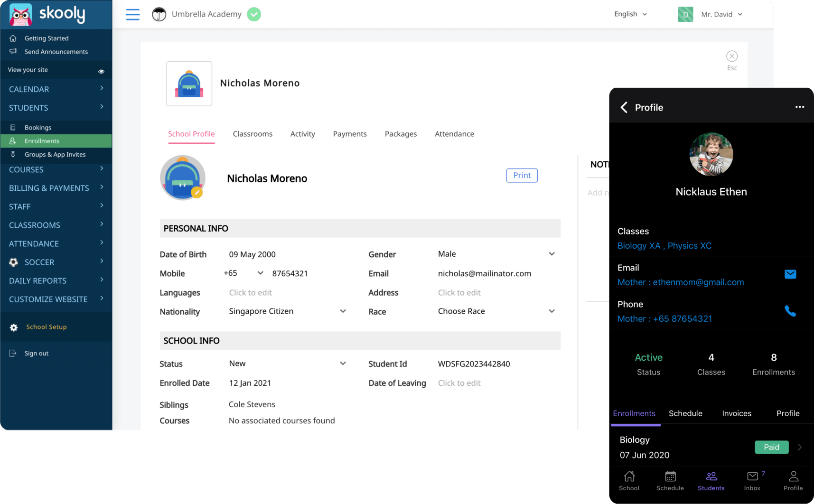The width and height of the screenshot is (814, 504).
Task: Click the Address field to edit
Action: tap(459, 293)
